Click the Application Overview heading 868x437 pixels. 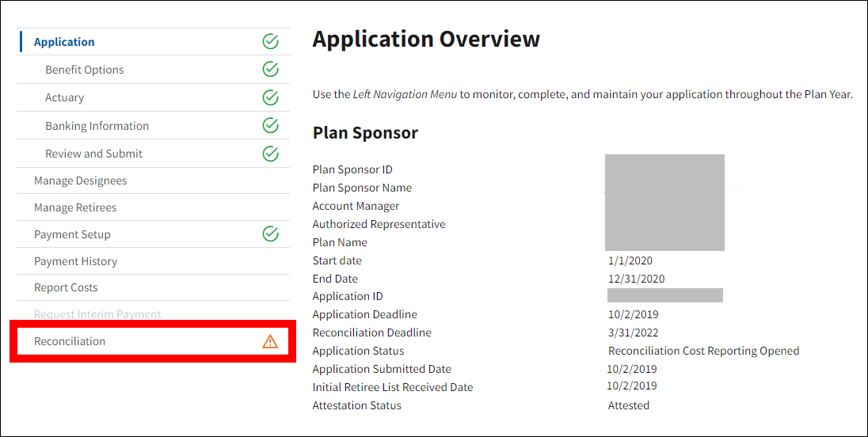click(426, 39)
